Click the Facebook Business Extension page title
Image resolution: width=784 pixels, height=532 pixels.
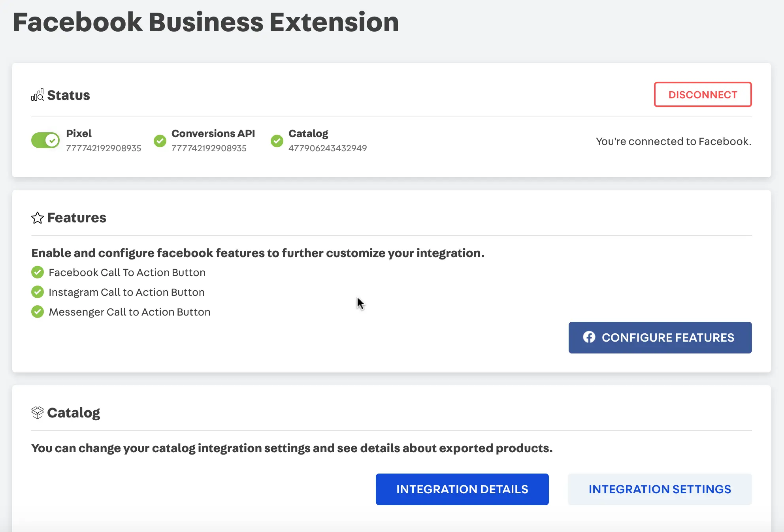[206, 22]
